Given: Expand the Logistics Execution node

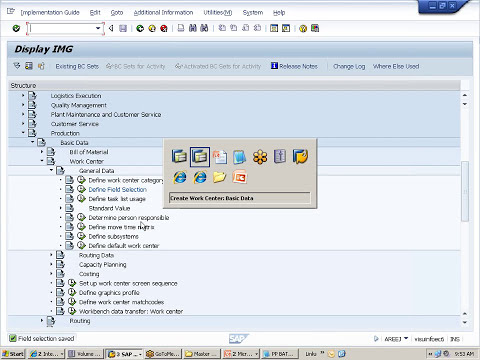Looking at the screenshot, I should (23, 95).
